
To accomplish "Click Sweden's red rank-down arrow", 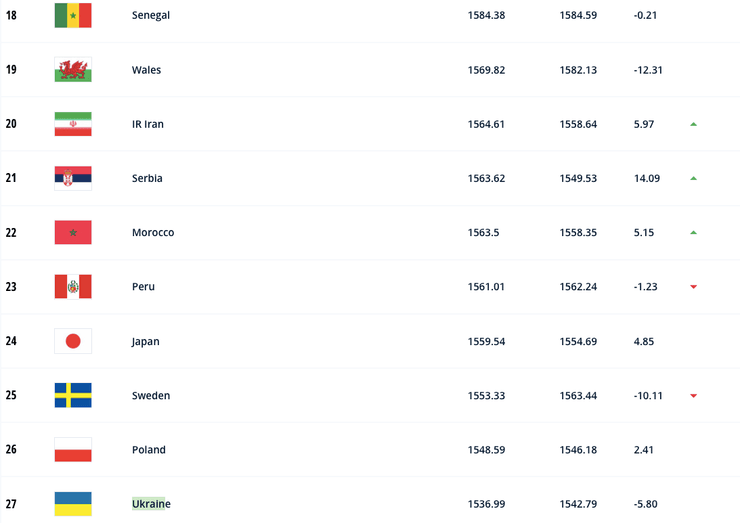I will 693,395.
